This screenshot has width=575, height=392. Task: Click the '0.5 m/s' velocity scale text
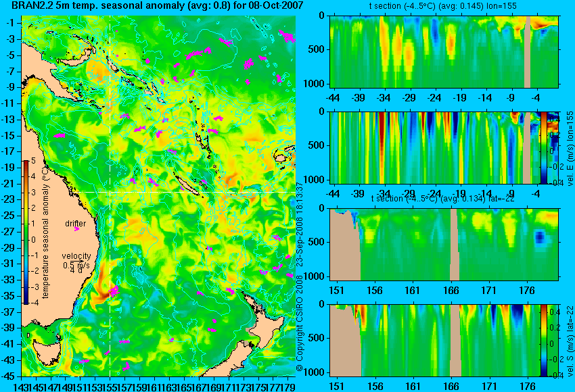(76, 265)
